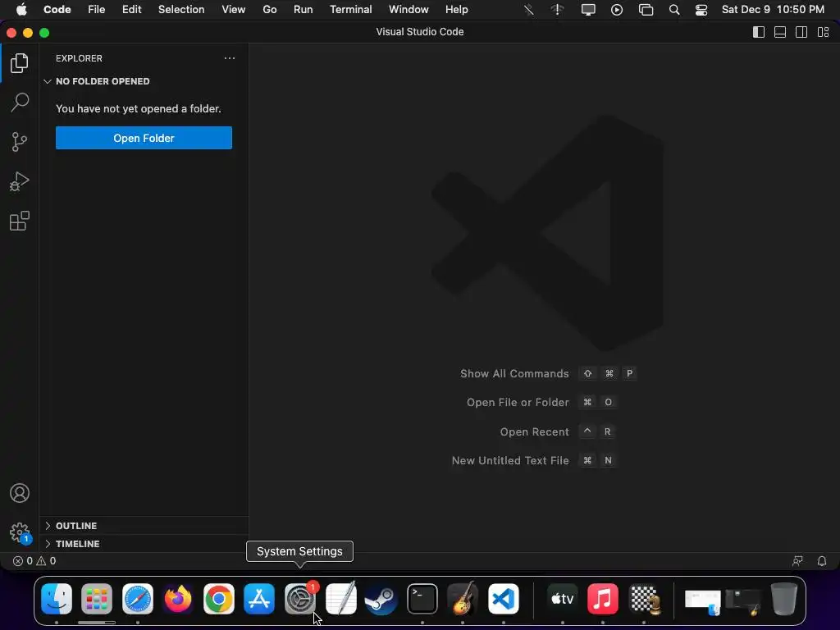Viewport: 840px width, 630px height.
Task: Open the notifications bell in status bar
Action: point(822,561)
